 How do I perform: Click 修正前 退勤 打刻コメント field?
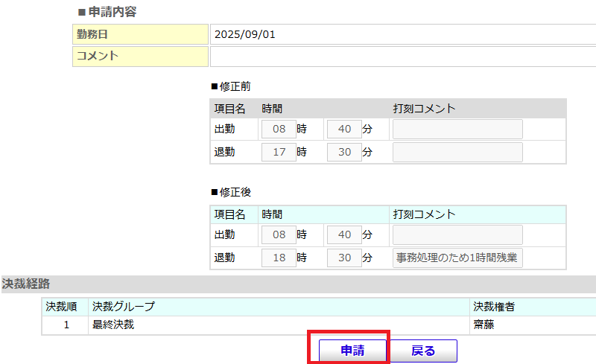pos(457,153)
